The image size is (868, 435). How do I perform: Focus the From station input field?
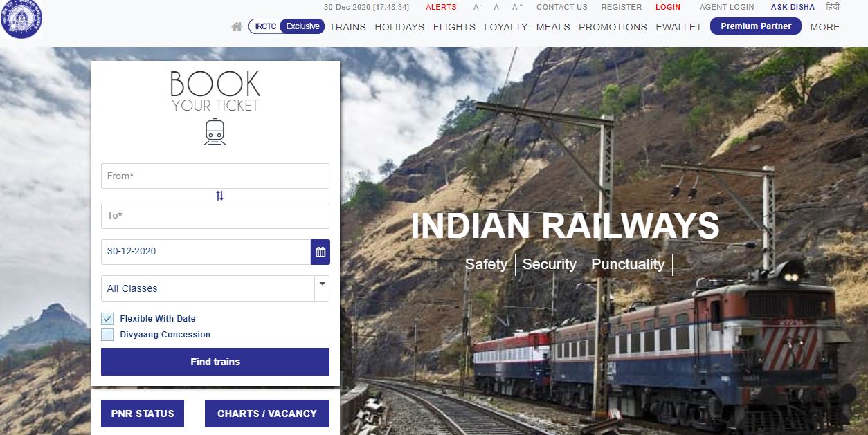point(215,176)
